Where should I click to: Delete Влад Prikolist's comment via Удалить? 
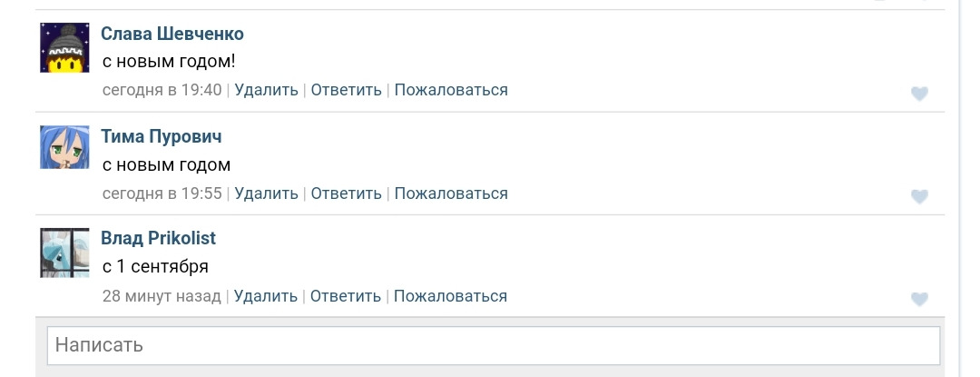[266, 296]
